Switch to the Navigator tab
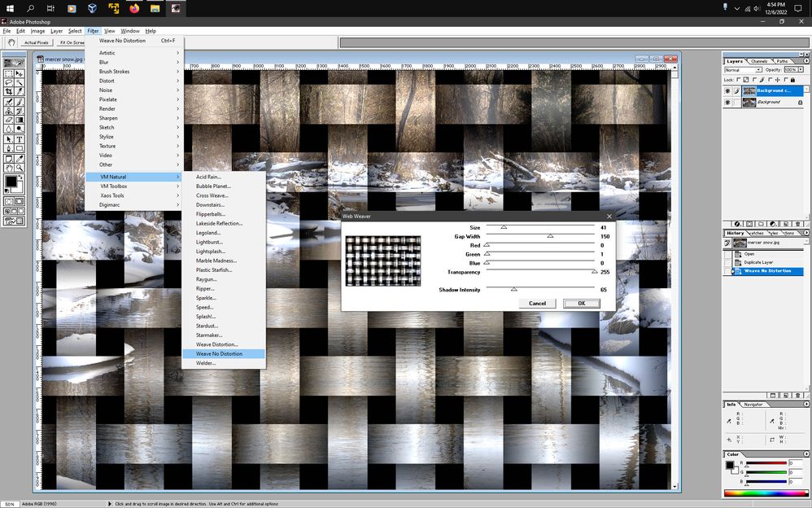 click(753, 405)
